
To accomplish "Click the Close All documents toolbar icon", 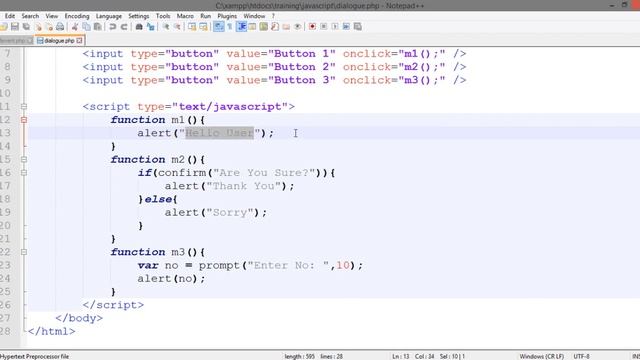I will 49,27.
